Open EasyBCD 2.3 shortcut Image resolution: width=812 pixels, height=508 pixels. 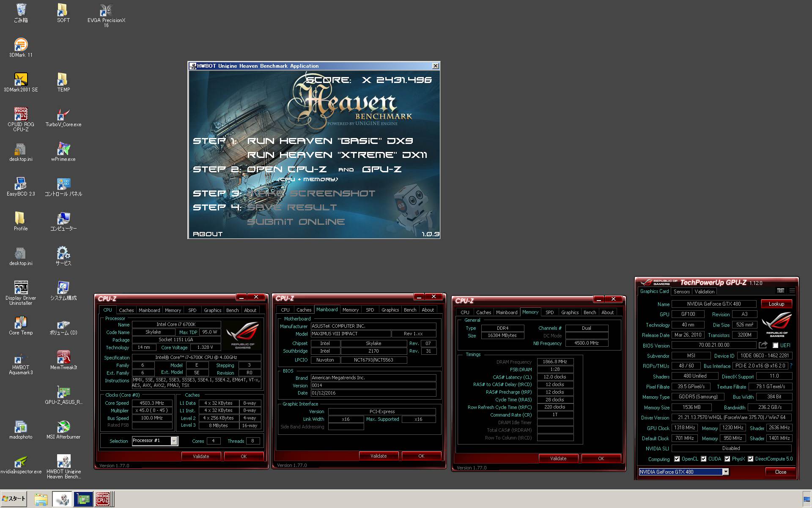(21, 186)
